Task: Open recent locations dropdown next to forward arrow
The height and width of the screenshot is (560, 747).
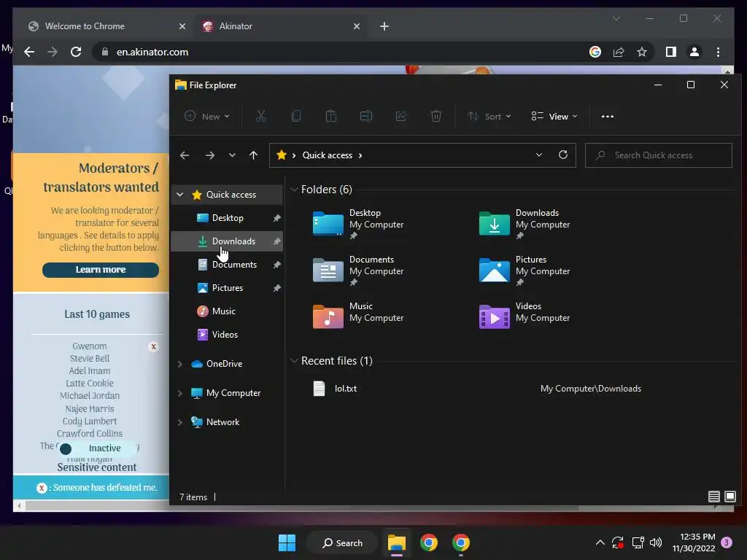Action: (232, 155)
